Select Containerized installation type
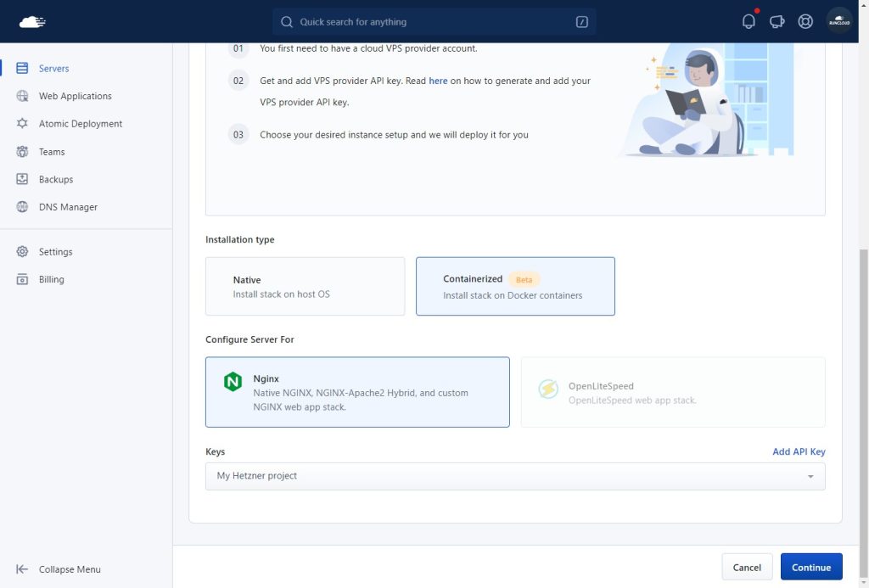The image size is (869, 588). tap(515, 287)
